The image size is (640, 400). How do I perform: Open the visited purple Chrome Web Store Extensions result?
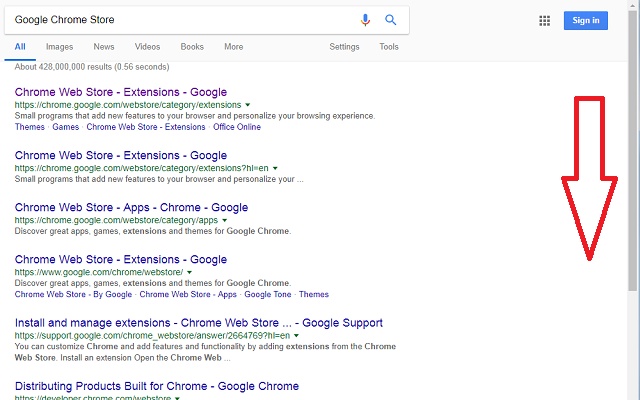121,92
